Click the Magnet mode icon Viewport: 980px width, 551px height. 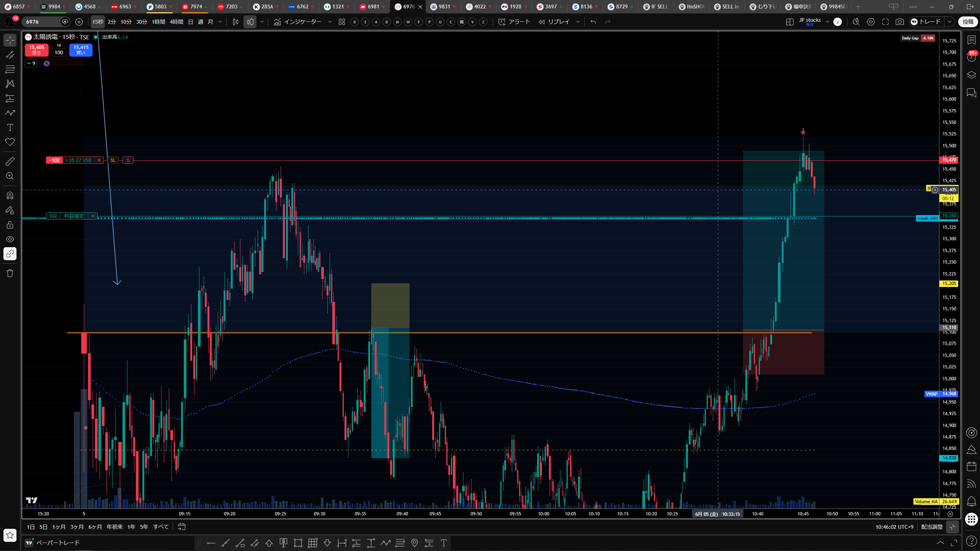click(10, 196)
